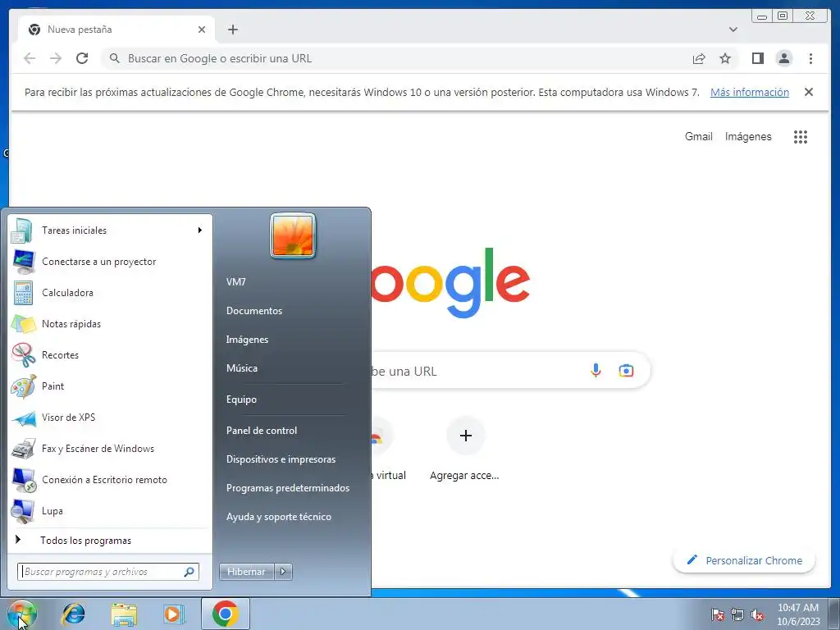Click the network tray icon
Viewport: 840px width, 630px height.
click(737, 614)
